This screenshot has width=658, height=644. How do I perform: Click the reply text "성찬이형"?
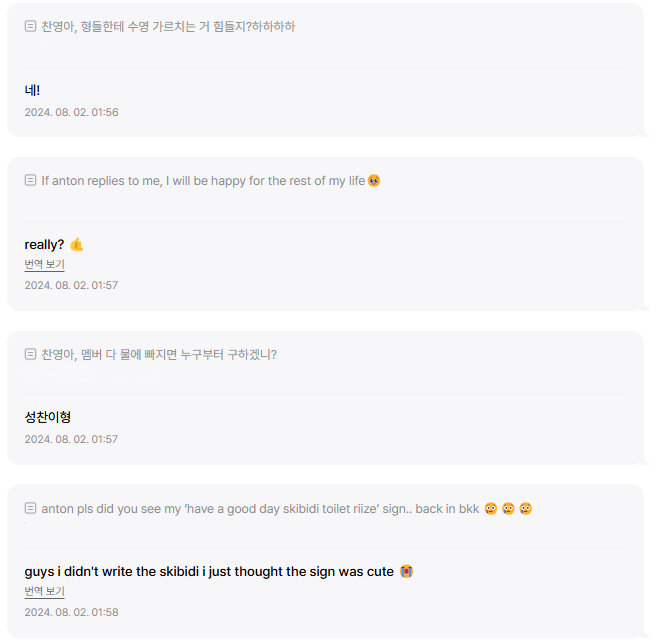click(47, 417)
